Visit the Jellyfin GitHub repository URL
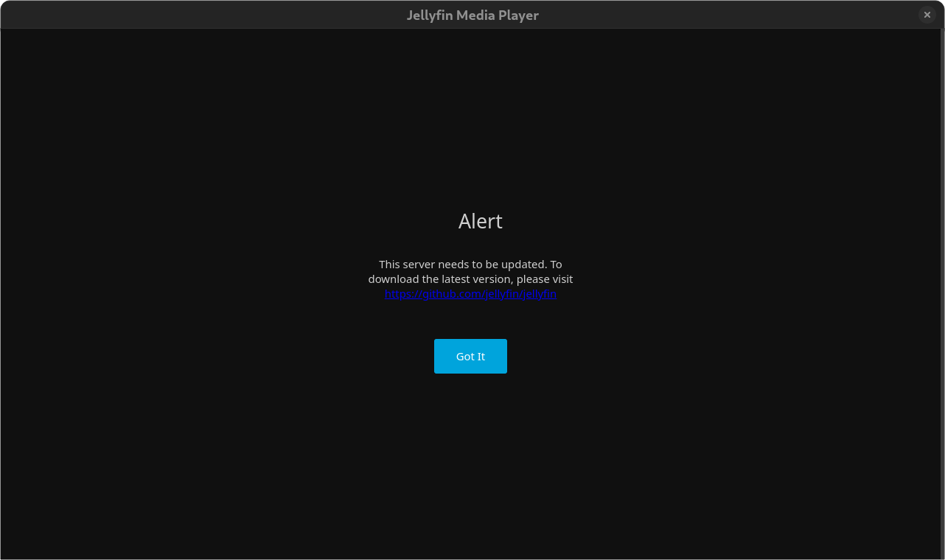This screenshot has width=945, height=560. pos(470,294)
